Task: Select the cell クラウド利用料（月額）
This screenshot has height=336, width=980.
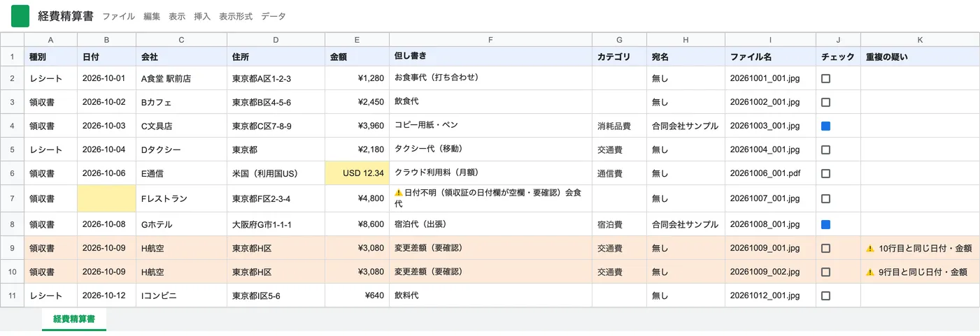Action: point(490,173)
